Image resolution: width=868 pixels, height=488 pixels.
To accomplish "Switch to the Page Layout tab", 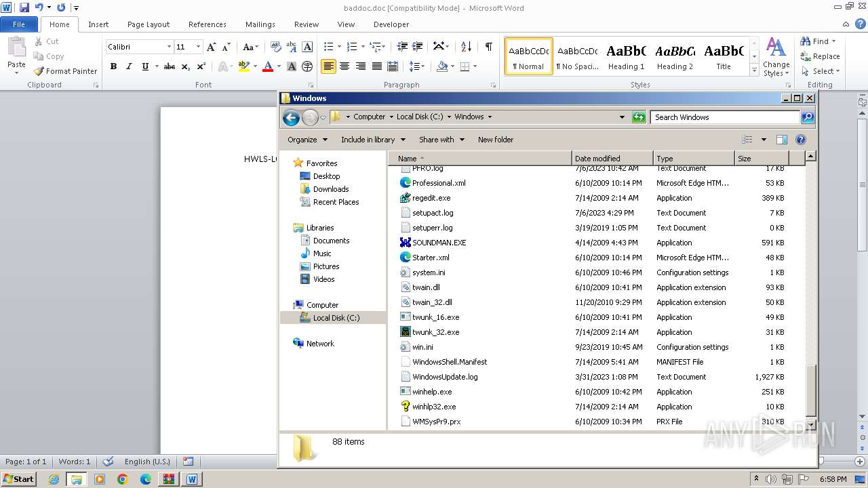I will pyautogui.click(x=149, y=24).
